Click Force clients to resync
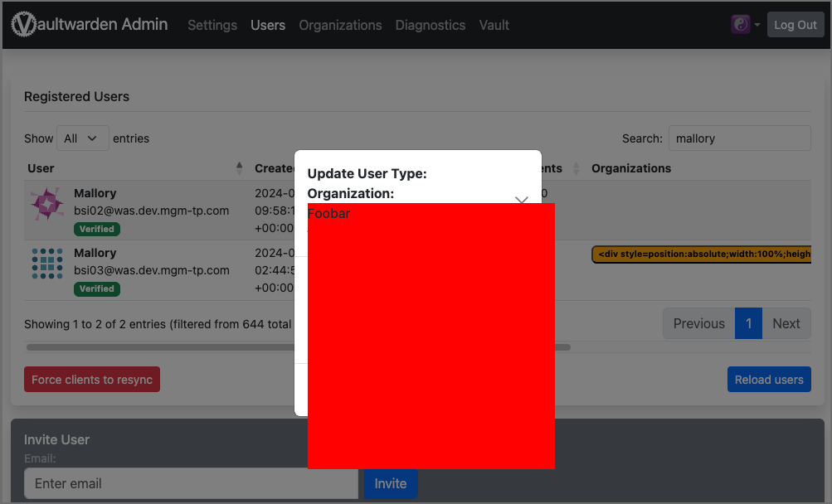832x504 pixels. [x=92, y=380]
